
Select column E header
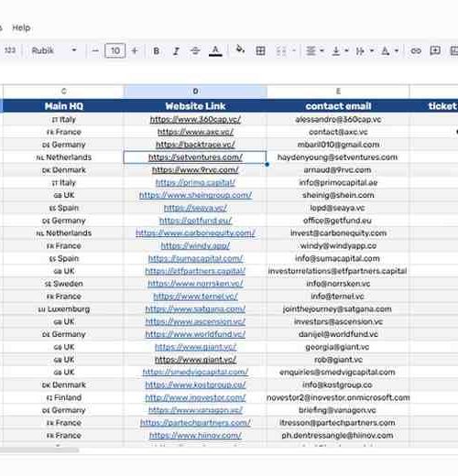tap(338, 92)
